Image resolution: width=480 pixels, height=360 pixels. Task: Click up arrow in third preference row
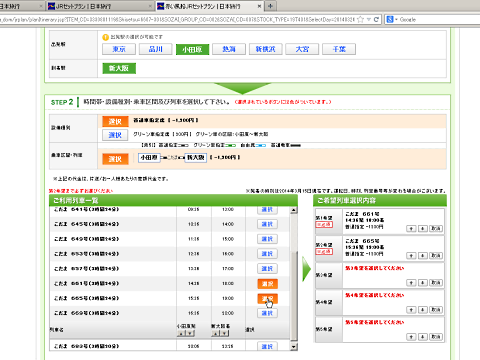click(411, 283)
